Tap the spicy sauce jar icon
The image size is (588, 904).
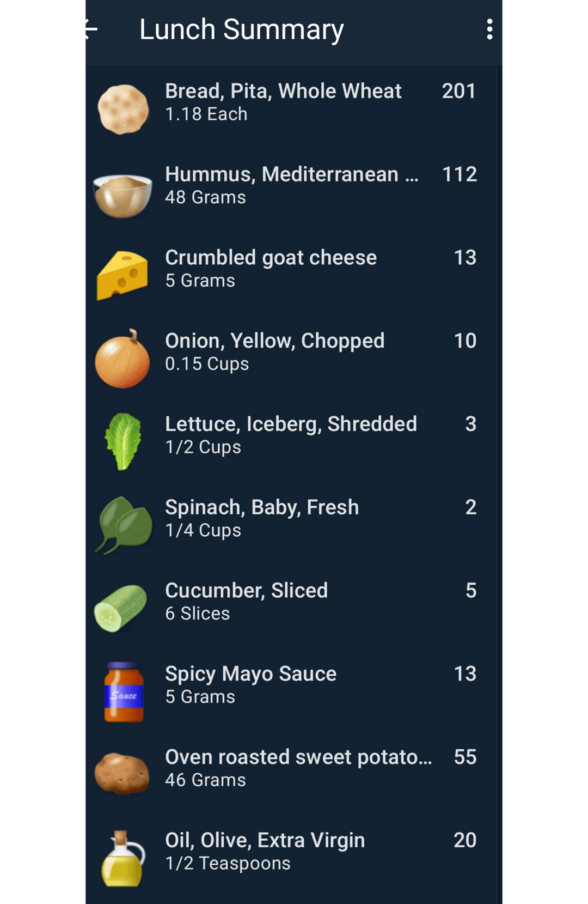(124, 692)
